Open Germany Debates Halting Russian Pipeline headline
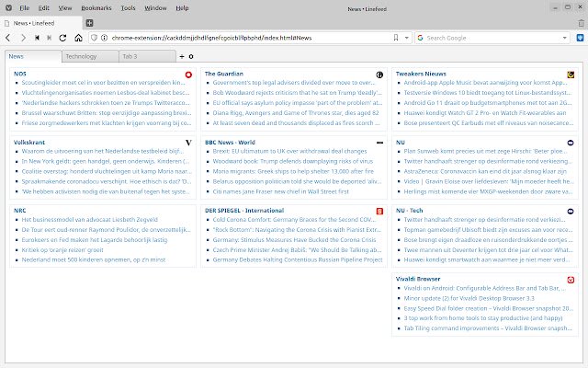The image size is (588, 368). pyautogui.click(x=298, y=259)
